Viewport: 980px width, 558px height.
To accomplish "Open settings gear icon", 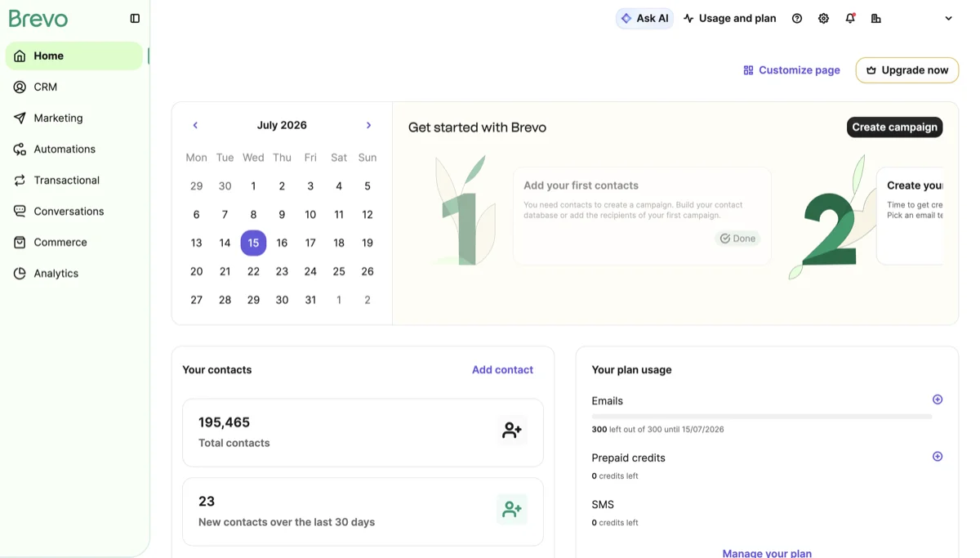I will pyautogui.click(x=823, y=18).
